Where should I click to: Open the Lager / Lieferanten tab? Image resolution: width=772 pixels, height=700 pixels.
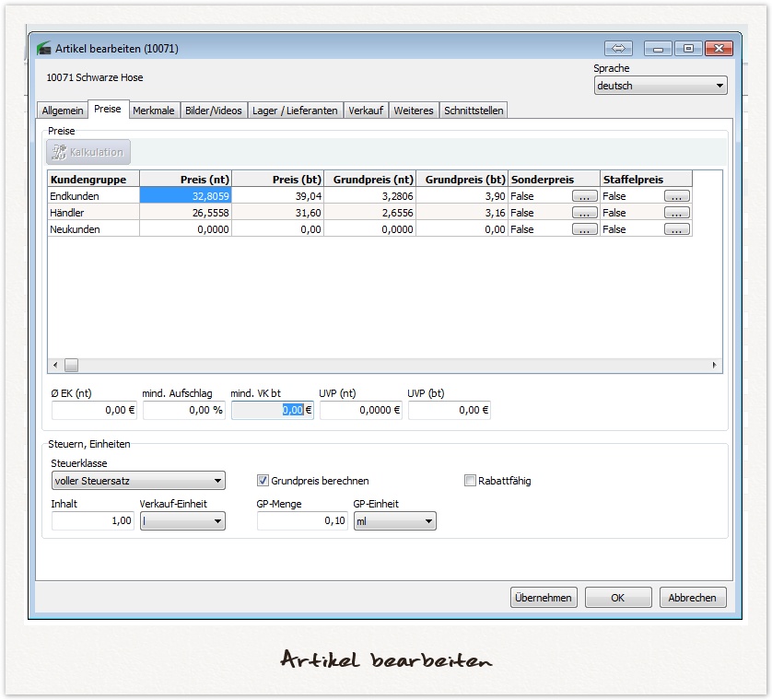(295, 111)
